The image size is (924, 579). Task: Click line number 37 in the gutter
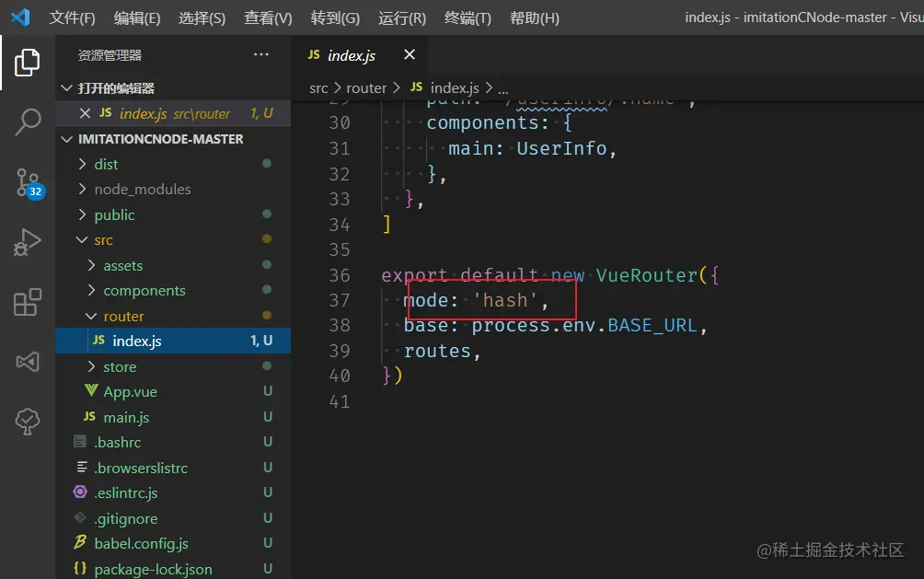click(340, 300)
